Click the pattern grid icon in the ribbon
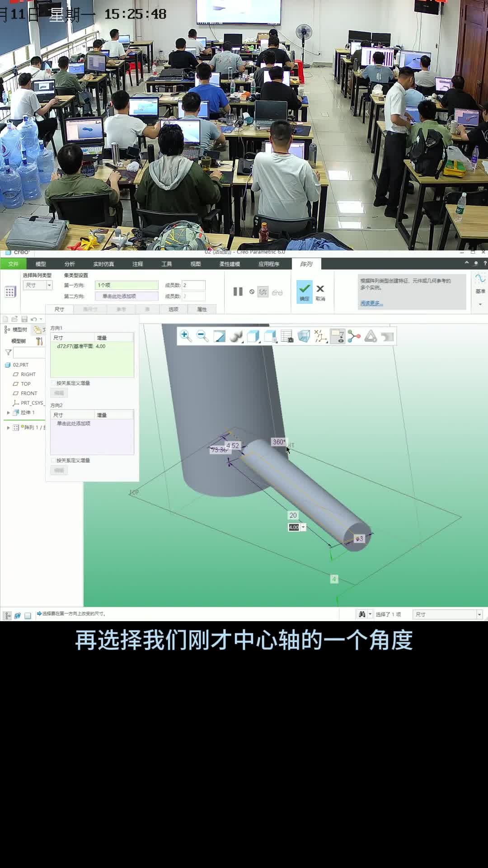This screenshot has width=488, height=868. [10, 292]
